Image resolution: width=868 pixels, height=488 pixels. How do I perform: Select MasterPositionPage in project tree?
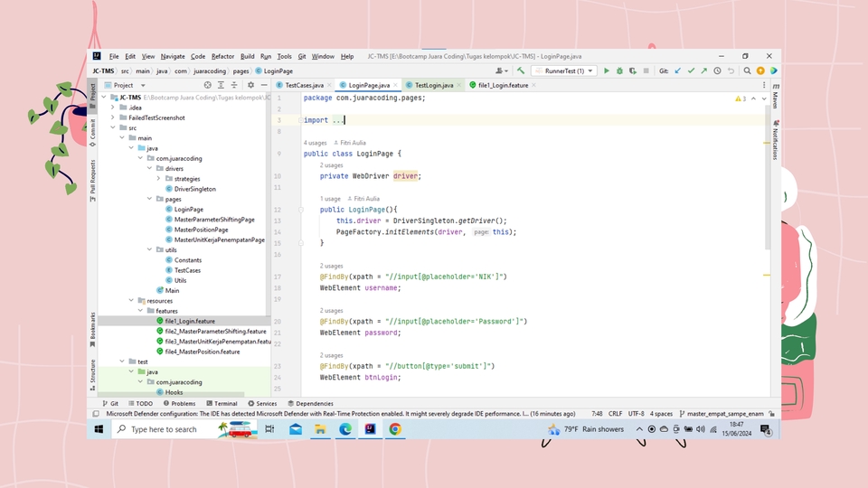201,230
